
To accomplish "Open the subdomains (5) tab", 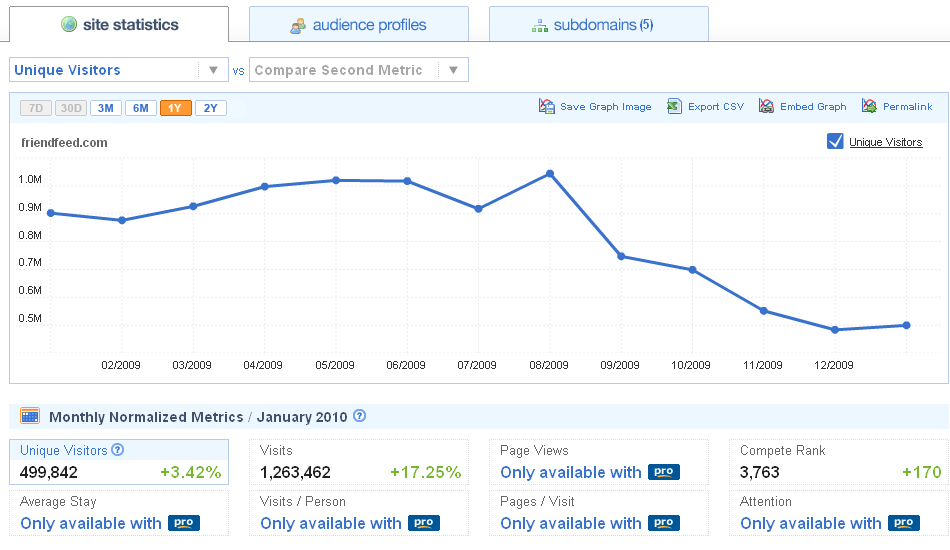I will [599, 24].
